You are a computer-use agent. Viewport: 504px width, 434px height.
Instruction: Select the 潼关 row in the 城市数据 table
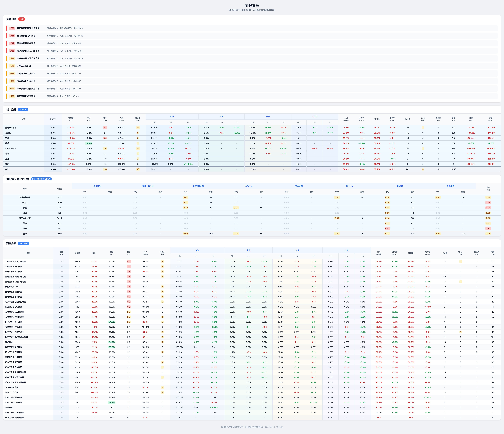coord(252,164)
